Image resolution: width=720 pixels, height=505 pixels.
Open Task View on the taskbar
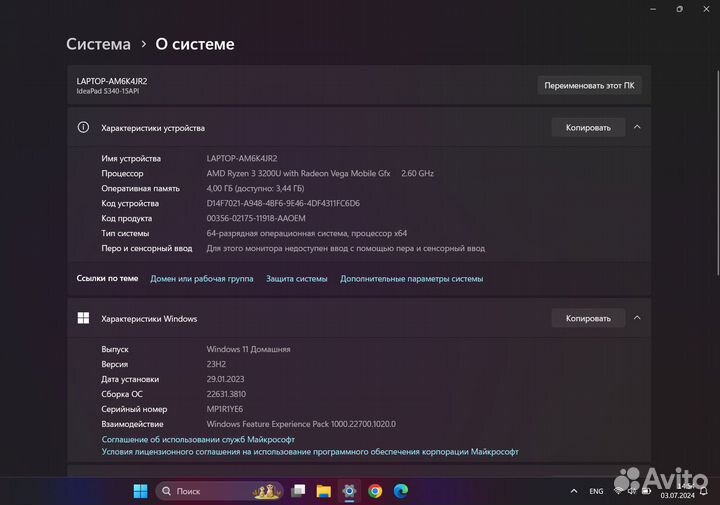pyautogui.click(x=298, y=491)
